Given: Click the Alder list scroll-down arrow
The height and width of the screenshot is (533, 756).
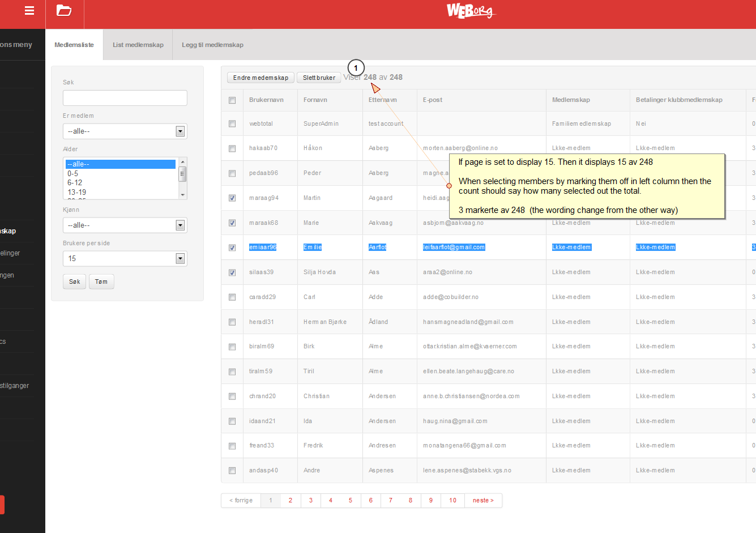Looking at the screenshot, I should [182, 195].
